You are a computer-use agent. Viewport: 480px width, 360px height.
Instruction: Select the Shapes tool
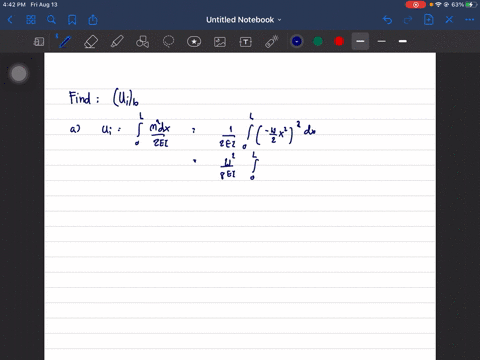click(x=142, y=42)
